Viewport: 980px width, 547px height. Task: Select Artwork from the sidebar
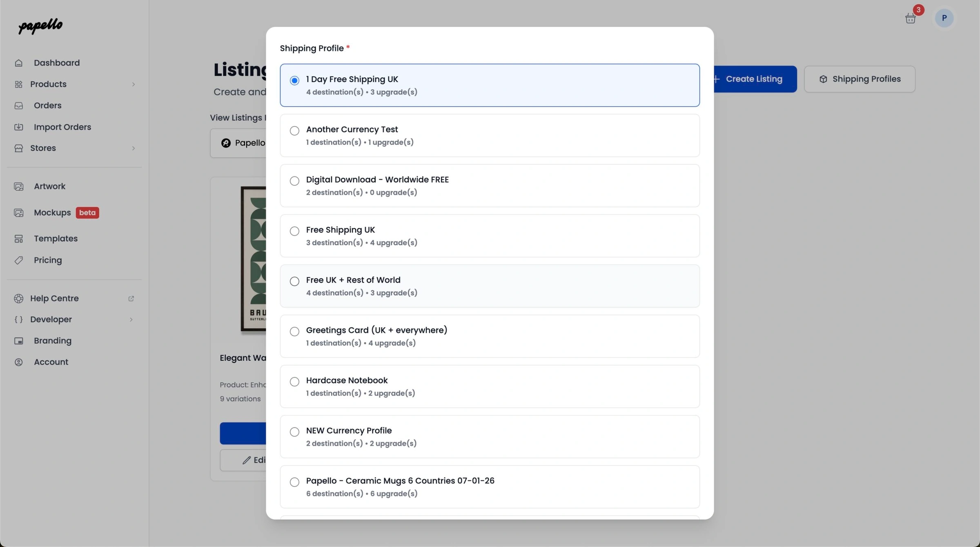(x=49, y=186)
